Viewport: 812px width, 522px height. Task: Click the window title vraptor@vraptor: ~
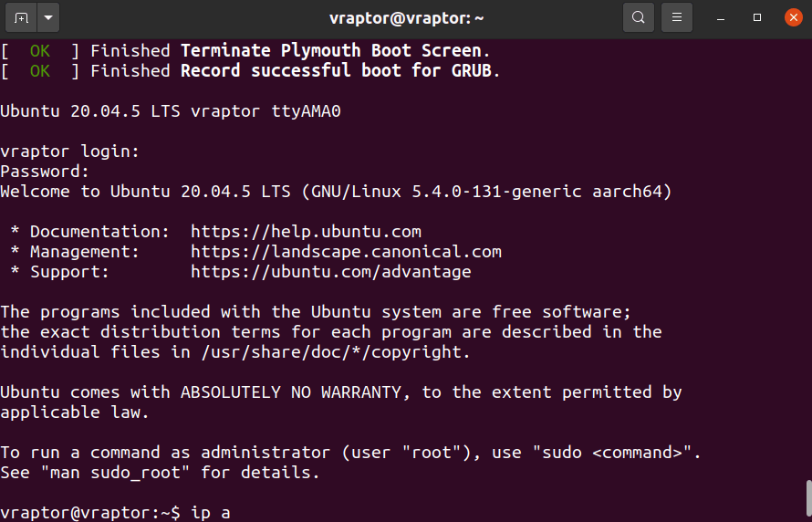point(407,18)
